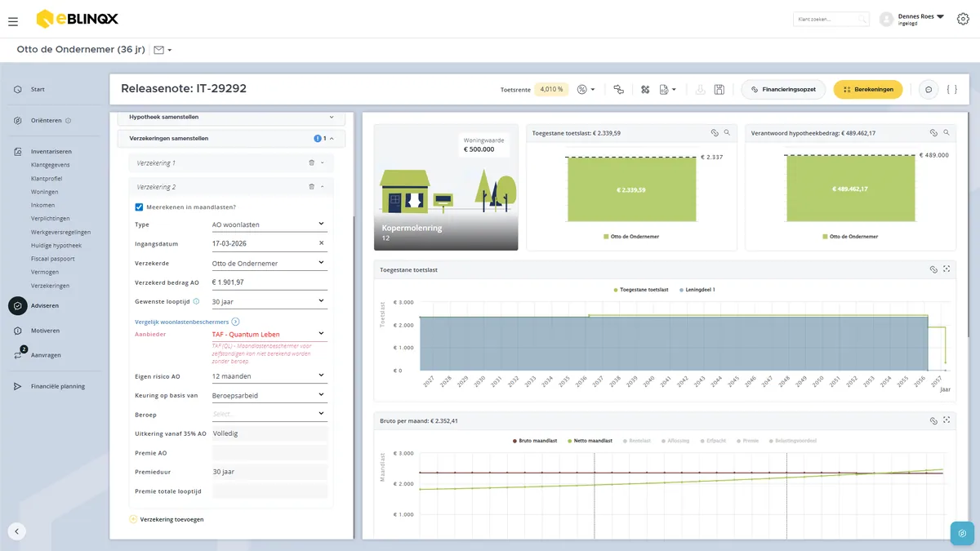Click the document export icon in the toolbar
This screenshot has width=980, height=551.
click(x=667, y=89)
